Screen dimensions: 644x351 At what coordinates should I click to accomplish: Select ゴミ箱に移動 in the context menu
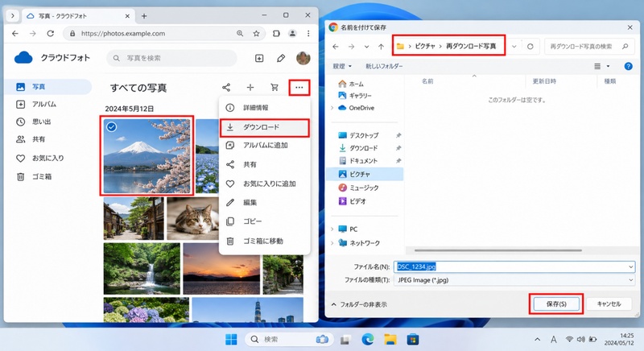[x=265, y=241]
